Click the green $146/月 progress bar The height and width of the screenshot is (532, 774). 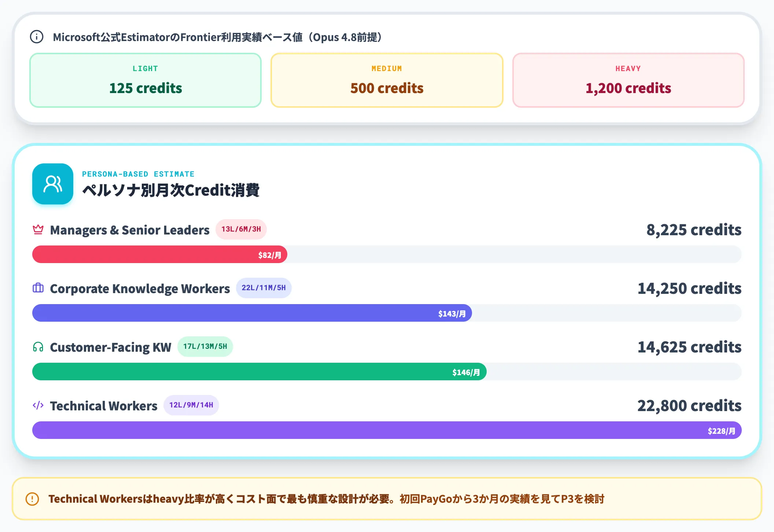click(x=259, y=372)
